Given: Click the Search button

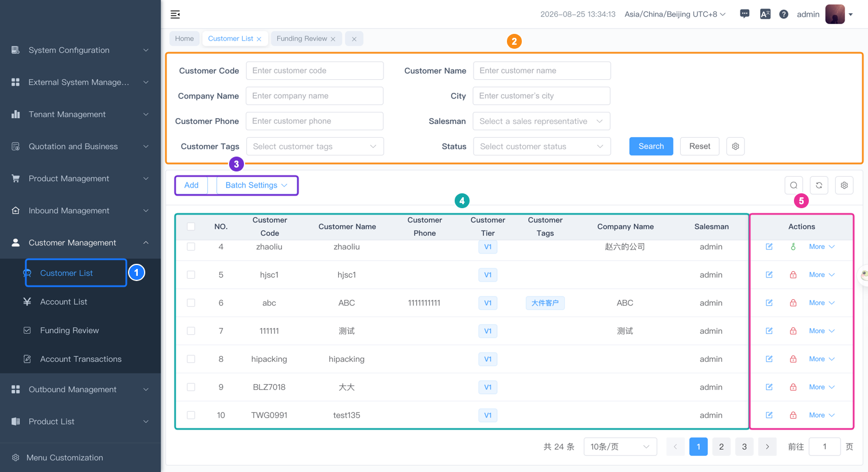Looking at the screenshot, I should pos(651,146).
